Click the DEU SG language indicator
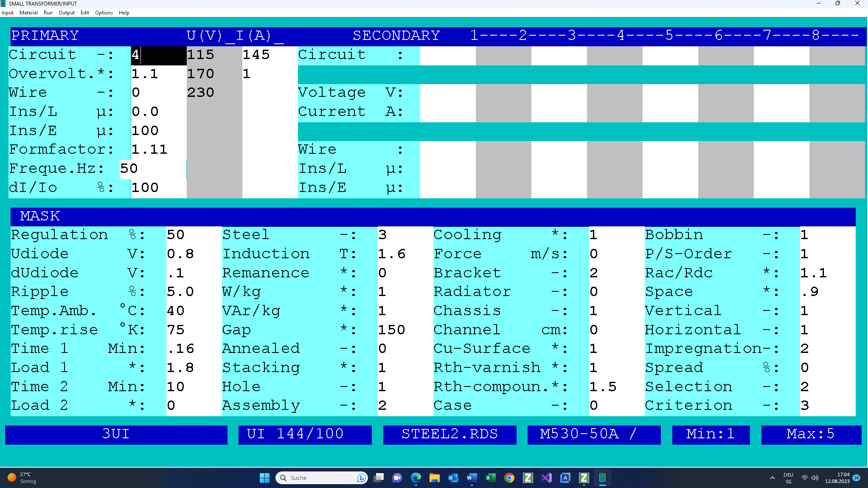 tap(788, 478)
